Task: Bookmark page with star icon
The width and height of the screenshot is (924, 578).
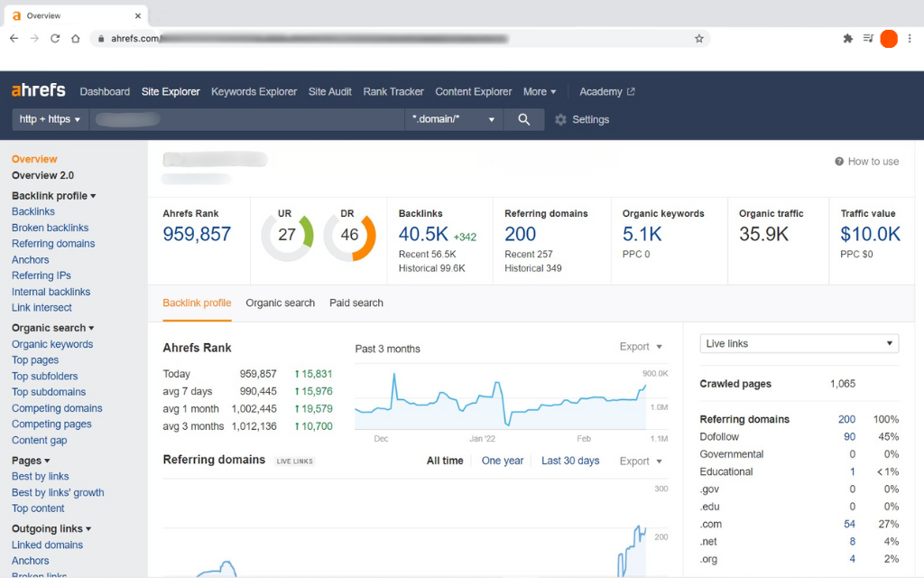Action: (x=698, y=39)
